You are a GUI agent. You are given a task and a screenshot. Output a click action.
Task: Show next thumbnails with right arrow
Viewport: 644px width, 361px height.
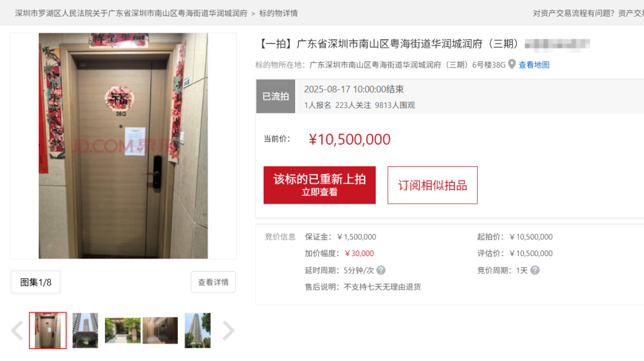[228, 331]
